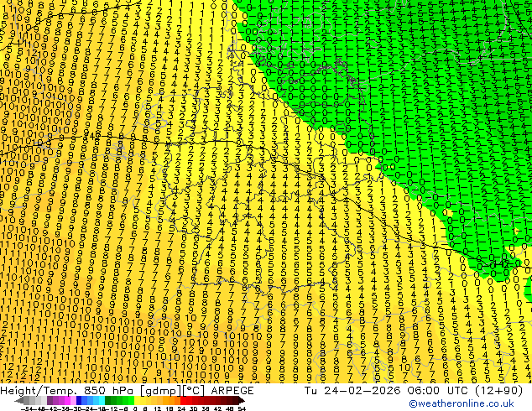This screenshot has width=532, height=411.
Task: Click the cyan swatch in the color legend
Action: click(x=102, y=401)
